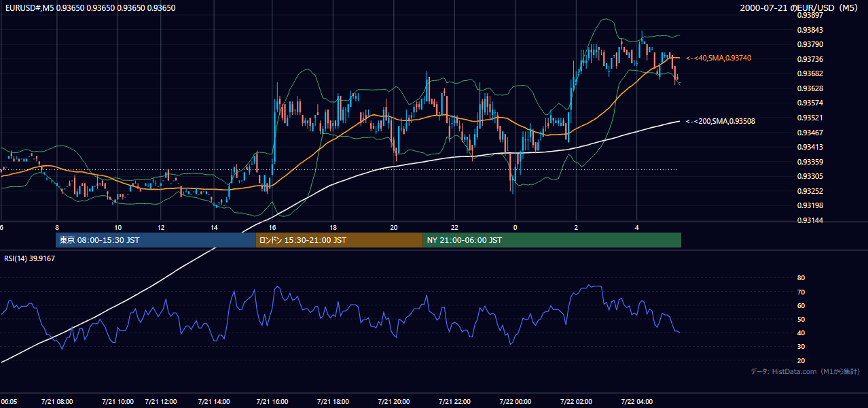Select hour marker 20 under price chart

(394, 227)
